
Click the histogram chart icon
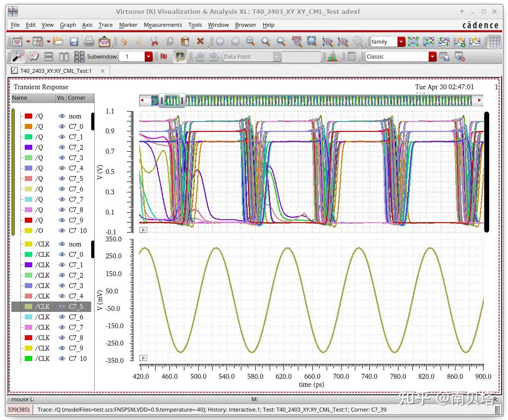332,57
